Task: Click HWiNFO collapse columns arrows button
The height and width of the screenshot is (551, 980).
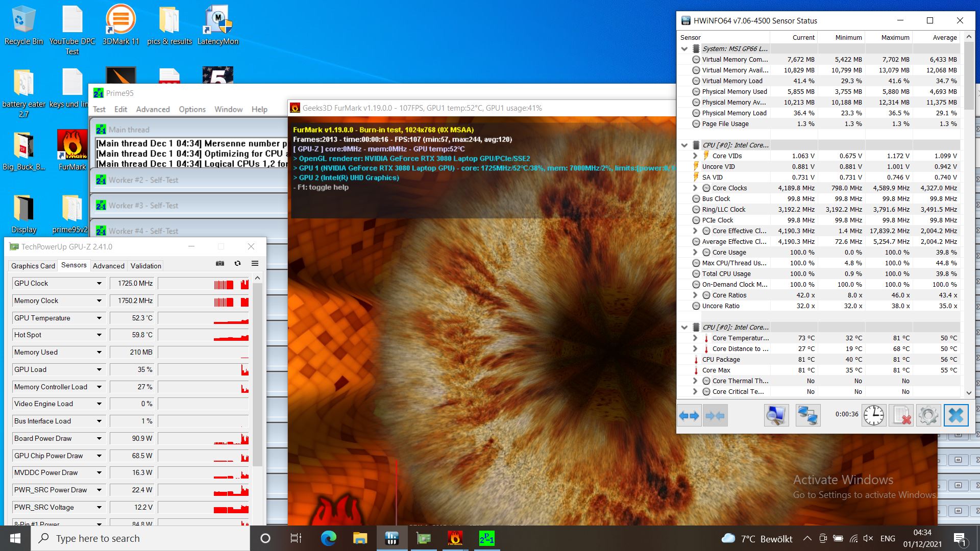Action: point(715,415)
